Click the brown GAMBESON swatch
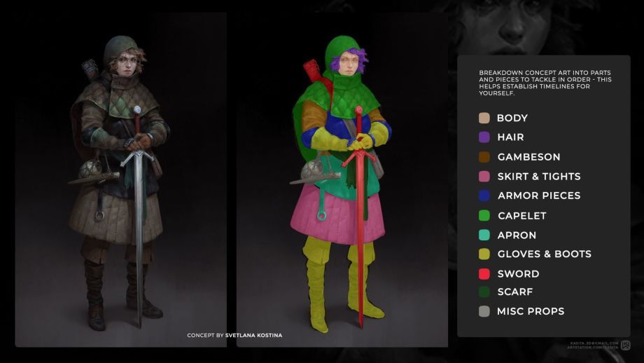Viewport: 644px width, 363px height. click(x=484, y=157)
